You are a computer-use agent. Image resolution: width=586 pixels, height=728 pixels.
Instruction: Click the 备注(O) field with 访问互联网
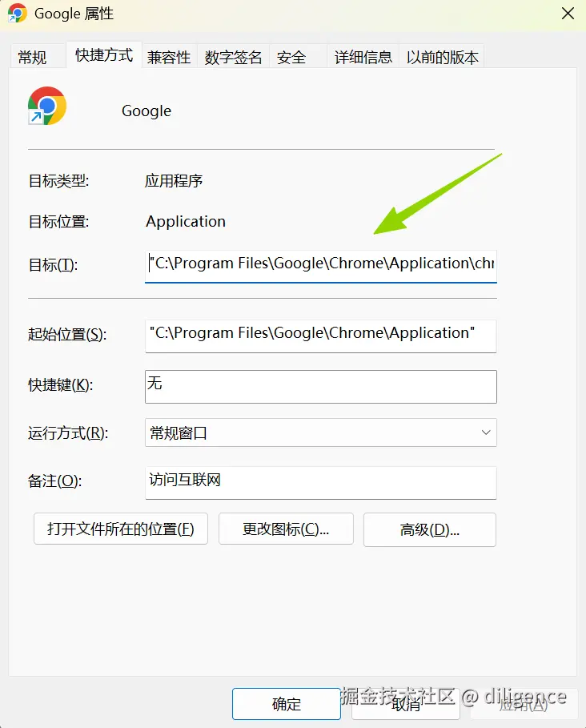pos(320,482)
